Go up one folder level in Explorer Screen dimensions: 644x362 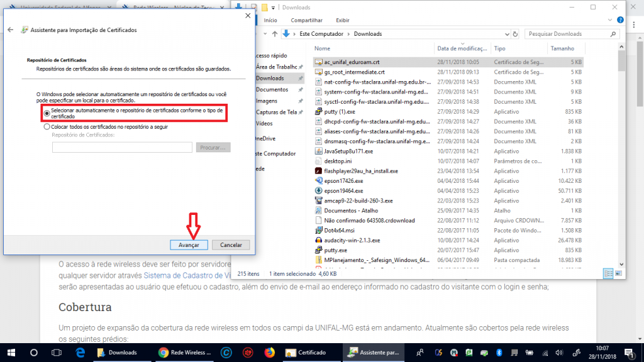[x=275, y=34]
